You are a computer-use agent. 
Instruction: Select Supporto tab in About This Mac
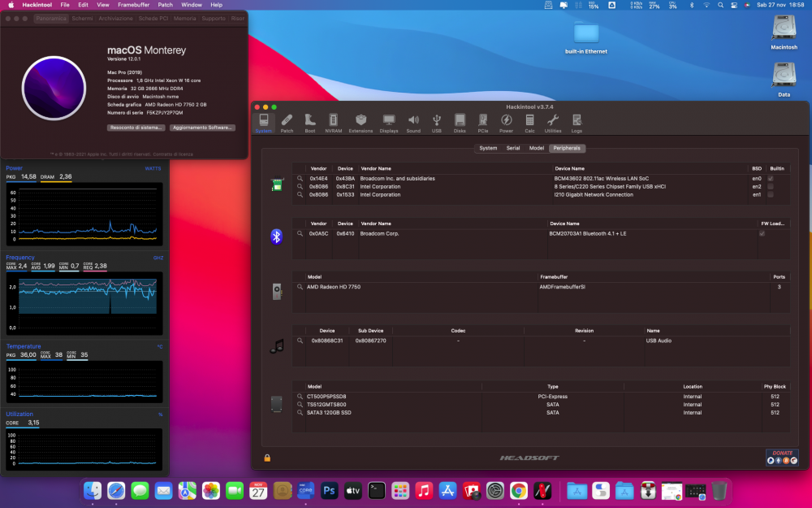coord(214,18)
